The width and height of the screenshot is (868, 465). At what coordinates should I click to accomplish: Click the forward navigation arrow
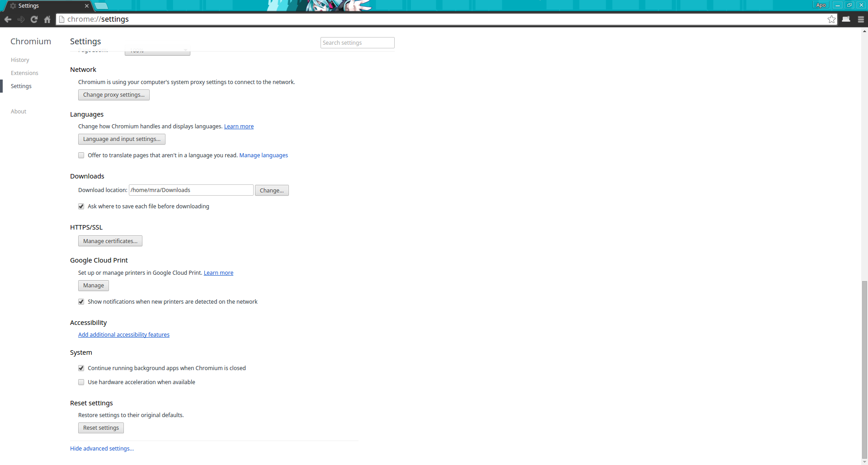[21, 19]
